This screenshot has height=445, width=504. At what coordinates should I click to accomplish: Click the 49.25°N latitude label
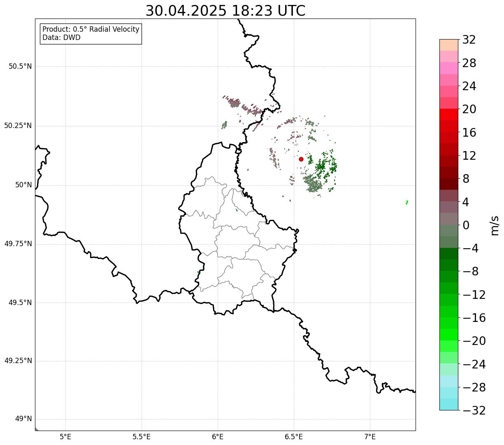pos(18,361)
